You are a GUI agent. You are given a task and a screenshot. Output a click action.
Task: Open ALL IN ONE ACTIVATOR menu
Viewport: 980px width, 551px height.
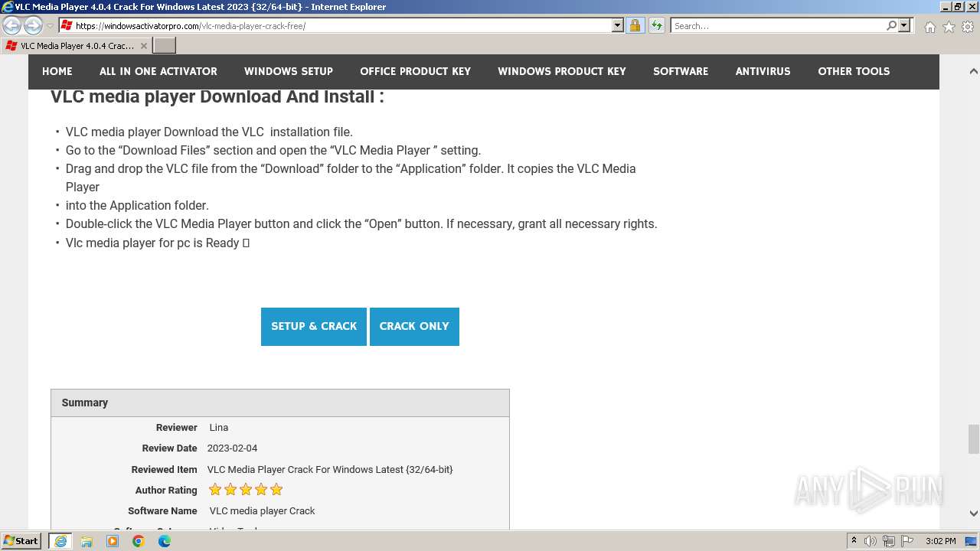click(x=158, y=71)
